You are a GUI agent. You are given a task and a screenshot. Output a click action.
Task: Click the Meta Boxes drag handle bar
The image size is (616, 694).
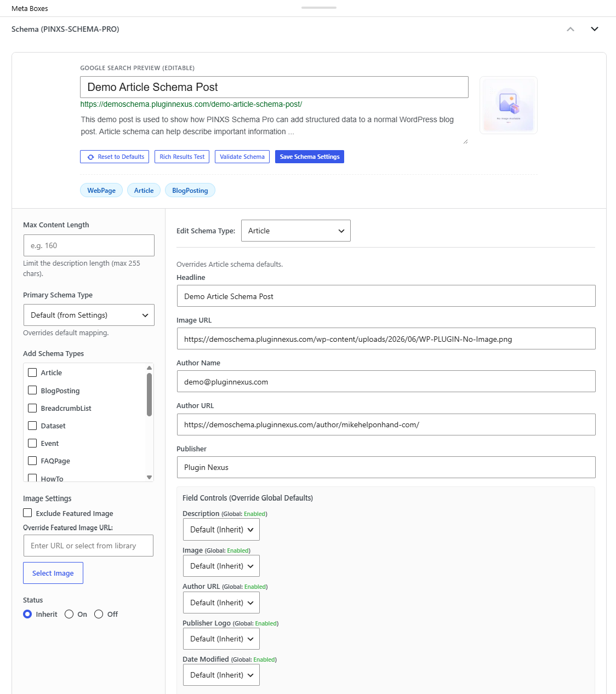[x=319, y=8]
